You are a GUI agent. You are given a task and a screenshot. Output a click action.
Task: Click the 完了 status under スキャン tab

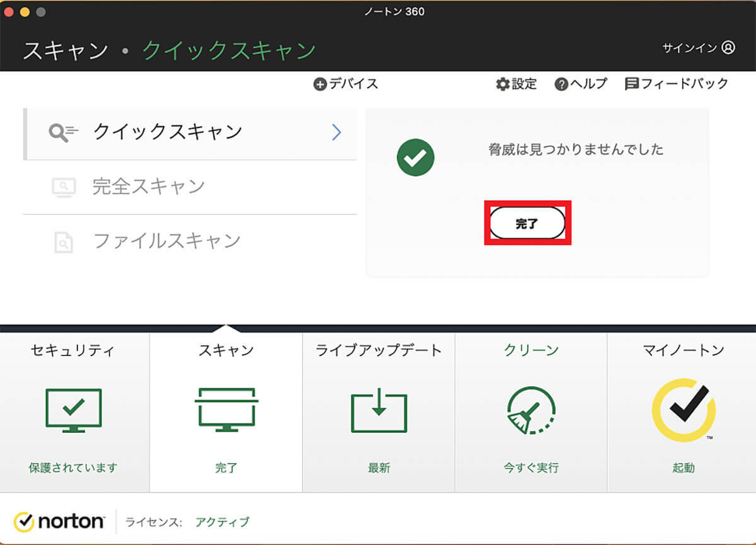pos(226,468)
